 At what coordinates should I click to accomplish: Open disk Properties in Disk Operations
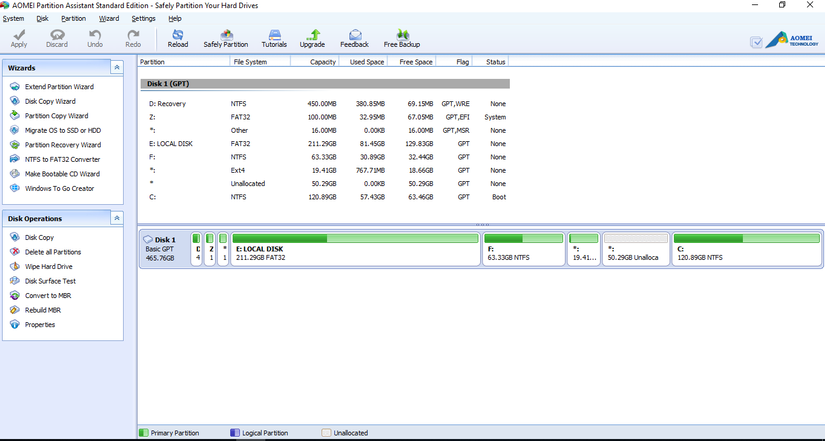pos(39,325)
